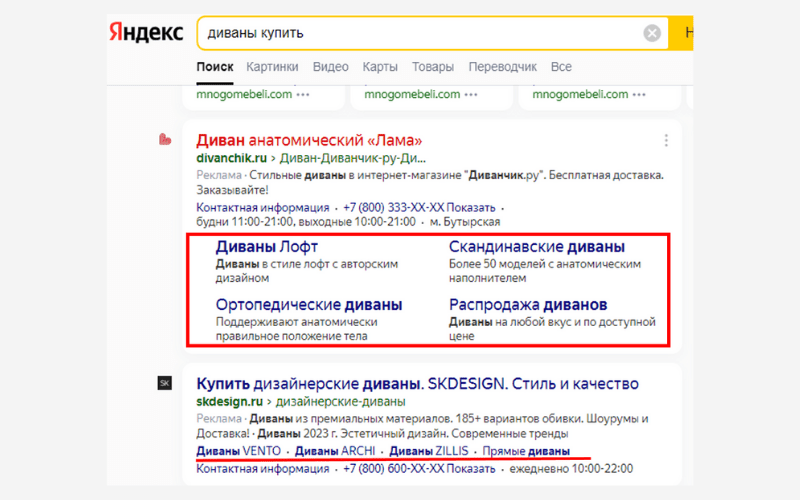Open the дизайнерские-диваны path link
Viewport: 800px width, 500px height.
point(340,402)
